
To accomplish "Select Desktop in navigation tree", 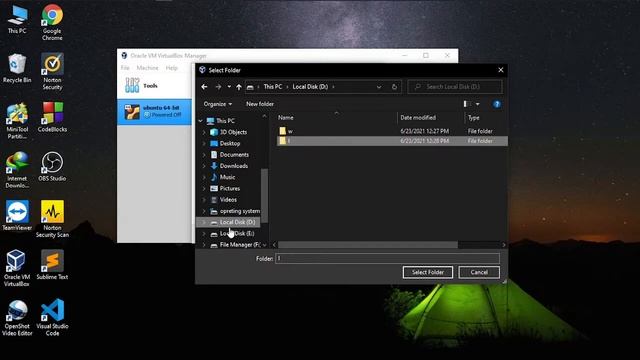I will click(x=230, y=144).
